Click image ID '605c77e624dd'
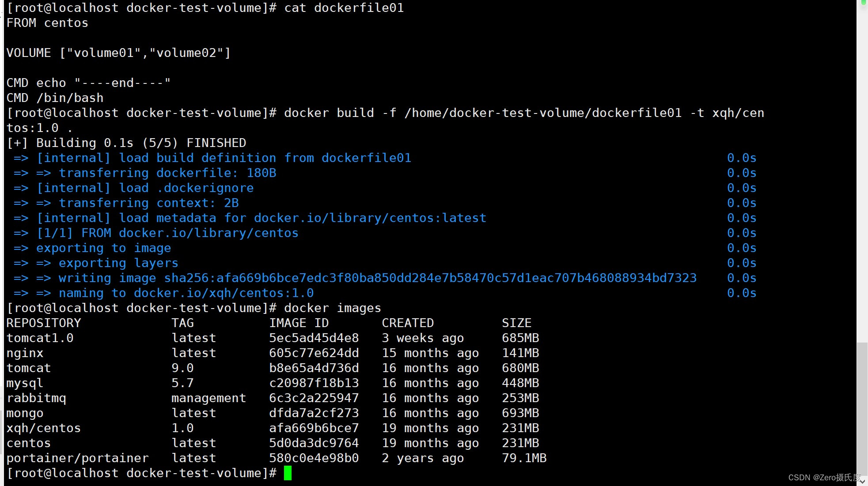The image size is (868, 486). click(314, 353)
